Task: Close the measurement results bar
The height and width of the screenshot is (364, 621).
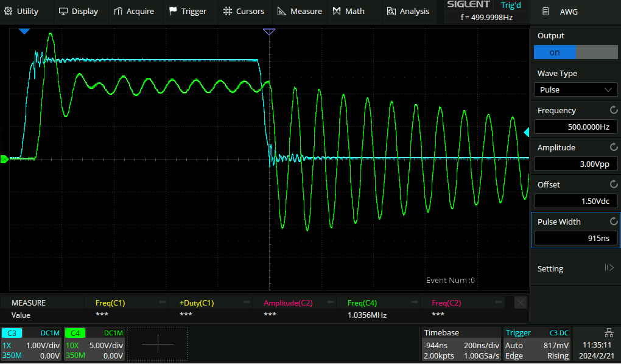Action: [x=521, y=303]
